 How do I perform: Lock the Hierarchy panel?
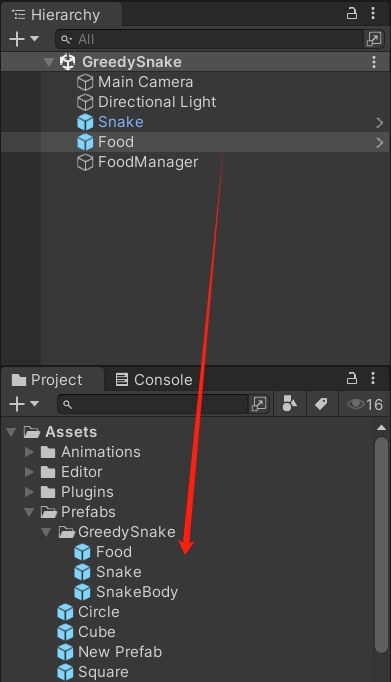[x=351, y=14]
